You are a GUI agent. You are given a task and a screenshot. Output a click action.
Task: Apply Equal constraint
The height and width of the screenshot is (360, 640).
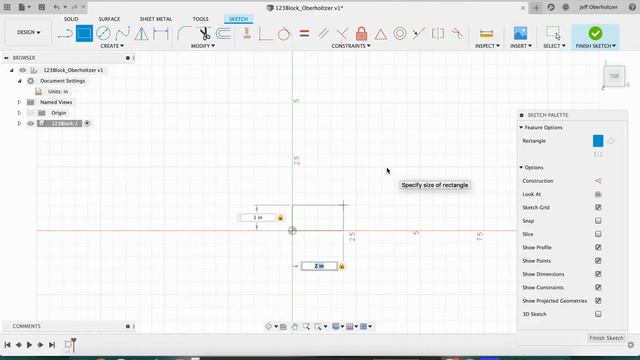pyautogui.click(x=304, y=33)
